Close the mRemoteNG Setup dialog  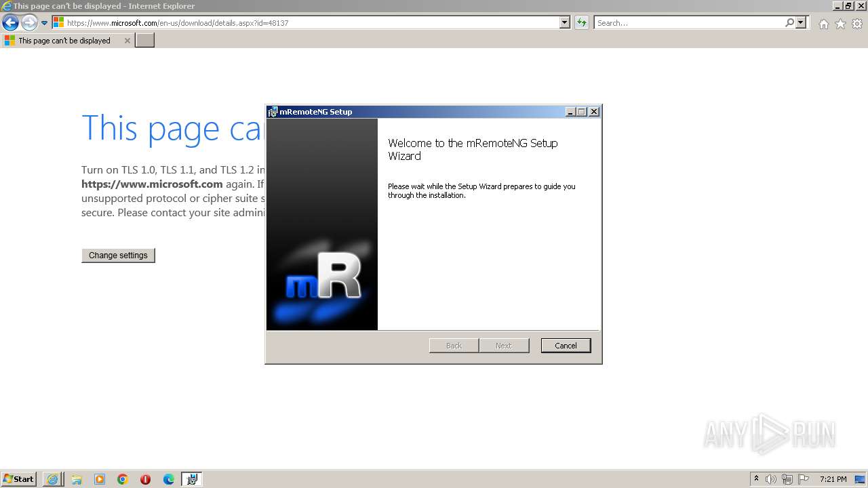(x=594, y=112)
